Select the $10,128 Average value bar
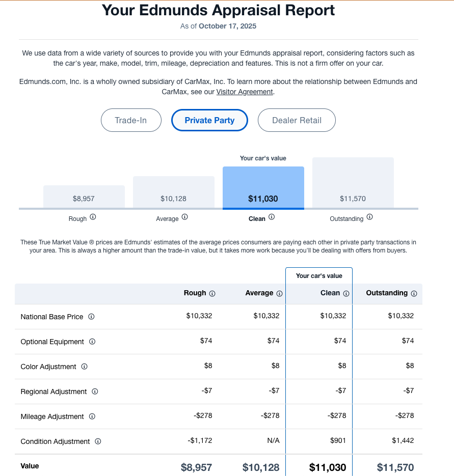The width and height of the screenshot is (454, 476). 174,193
